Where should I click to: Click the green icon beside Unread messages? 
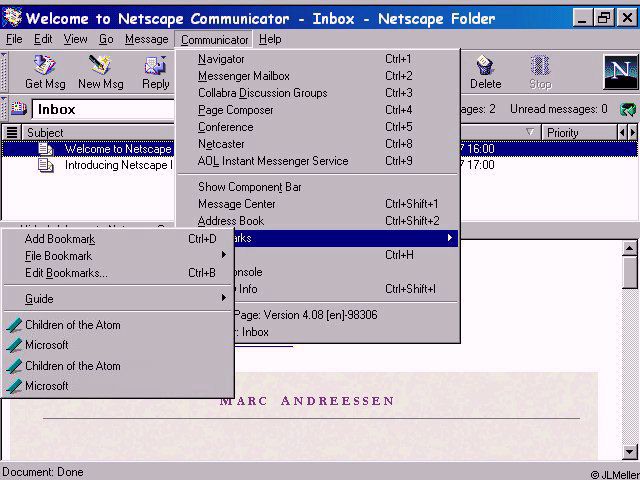pyautogui.click(x=629, y=109)
